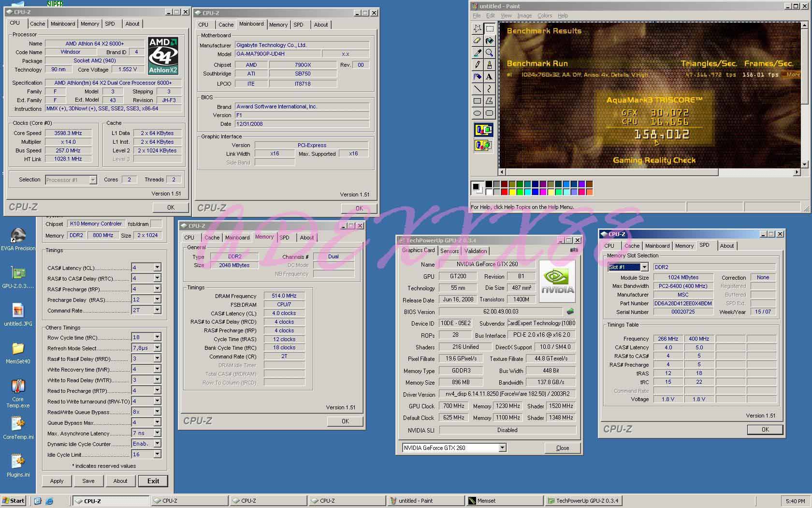
Task: Click OK in the CPU-Z SPD window
Action: point(765,430)
